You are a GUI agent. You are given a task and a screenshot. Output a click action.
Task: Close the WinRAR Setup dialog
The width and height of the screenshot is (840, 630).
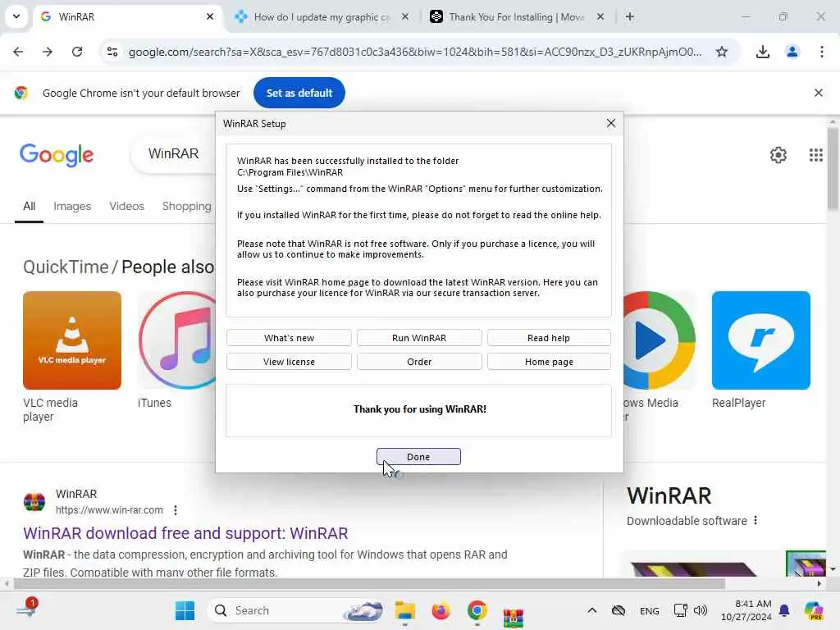(610, 123)
